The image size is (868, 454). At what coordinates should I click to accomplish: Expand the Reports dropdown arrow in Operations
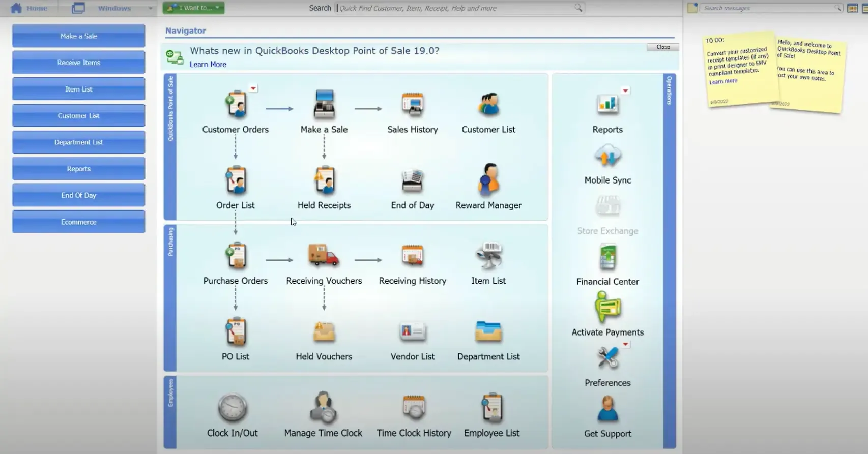point(625,91)
